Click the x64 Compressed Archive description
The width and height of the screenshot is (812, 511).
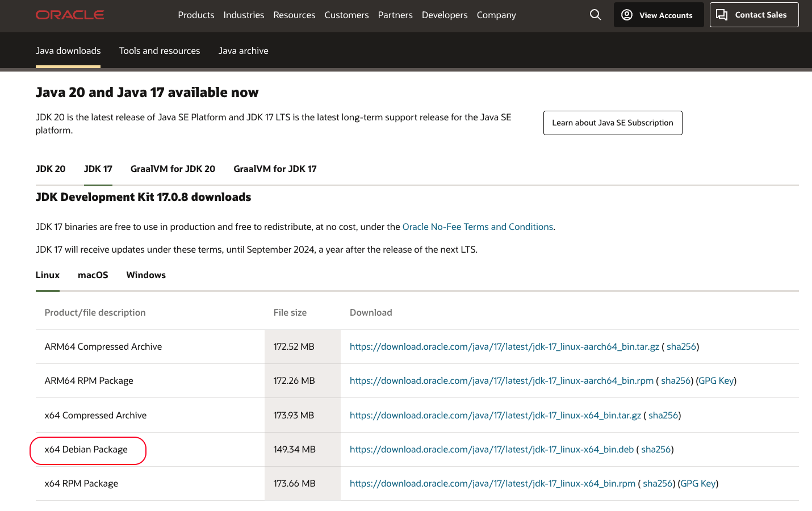click(95, 415)
